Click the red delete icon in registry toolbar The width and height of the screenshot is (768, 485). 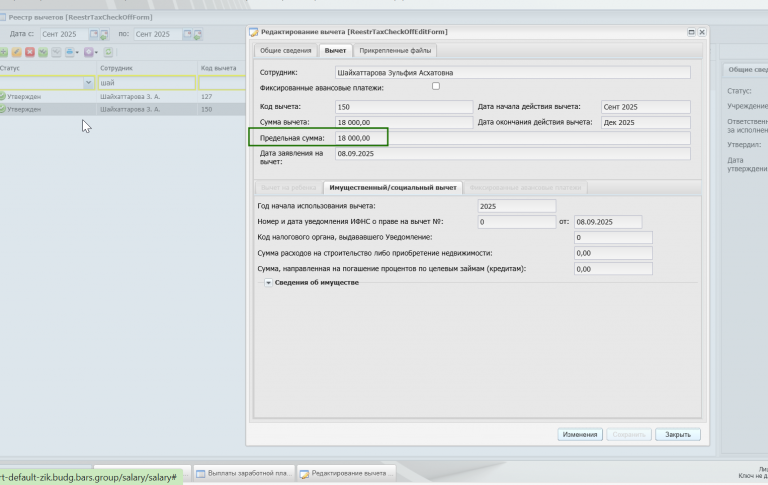coord(30,52)
